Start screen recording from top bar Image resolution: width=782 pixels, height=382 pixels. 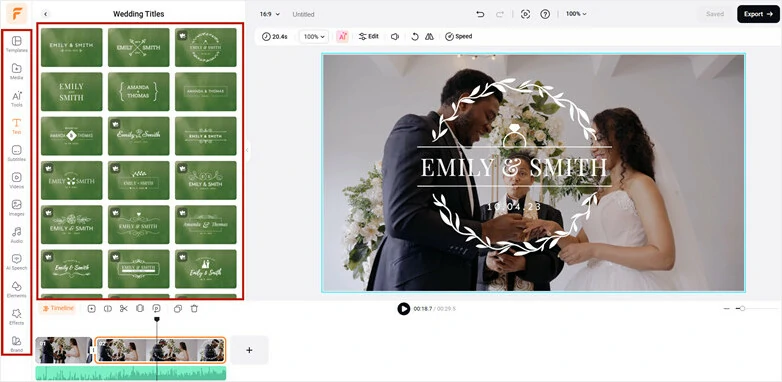tap(525, 14)
